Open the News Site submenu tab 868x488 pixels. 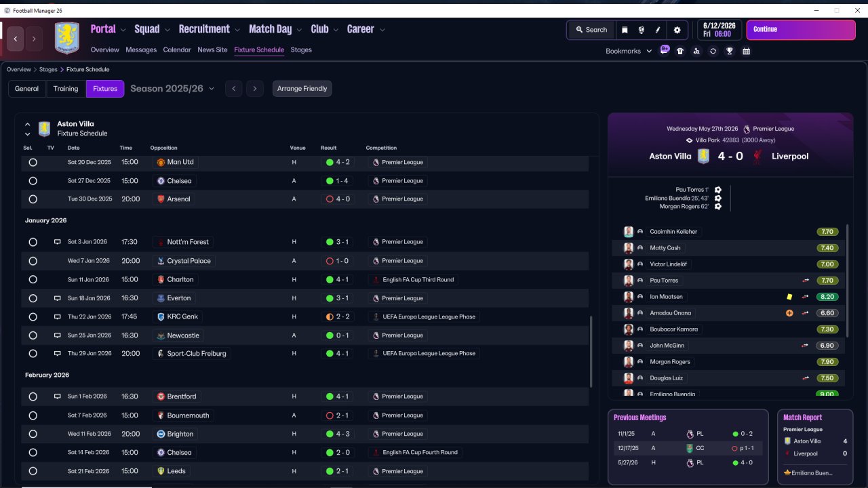(x=212, y=50)
